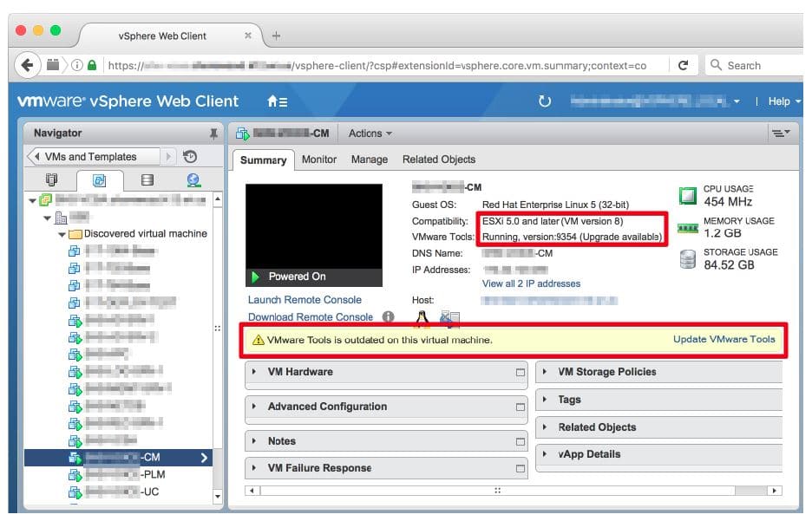Select the VMs and Templates inventory icon
The width and height of the screenshot is (812, 521).
point(99,179)
